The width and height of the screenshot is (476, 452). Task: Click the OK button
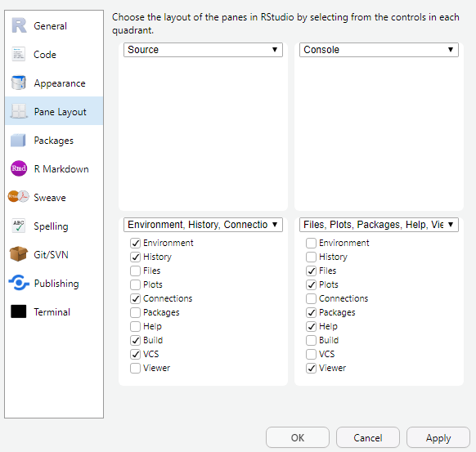298,438
